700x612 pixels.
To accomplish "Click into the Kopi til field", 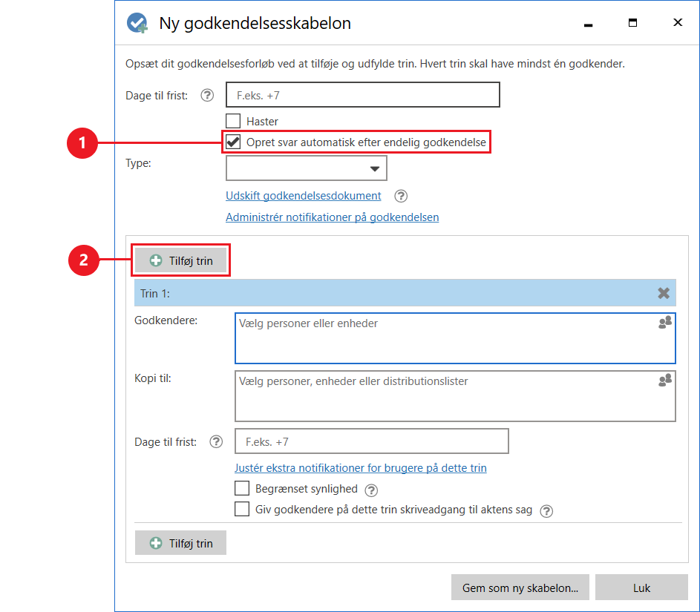I will coord(455,396).
